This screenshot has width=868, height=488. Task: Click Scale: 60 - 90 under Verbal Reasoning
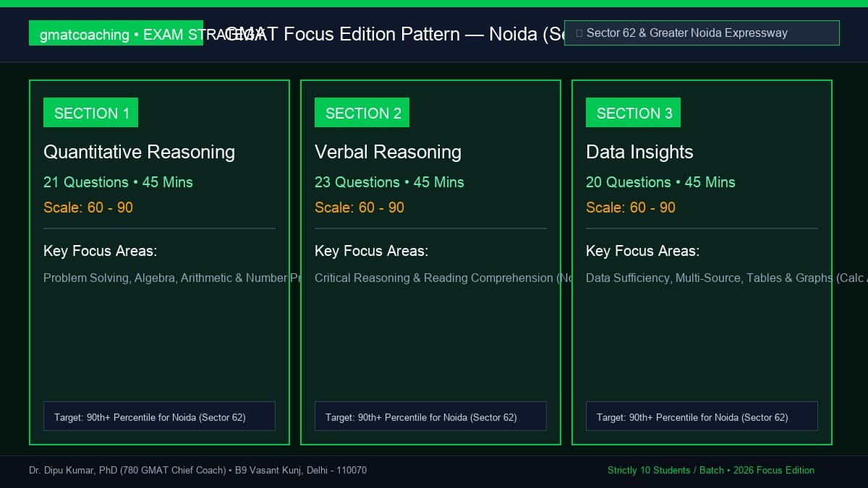click(359, 207)
